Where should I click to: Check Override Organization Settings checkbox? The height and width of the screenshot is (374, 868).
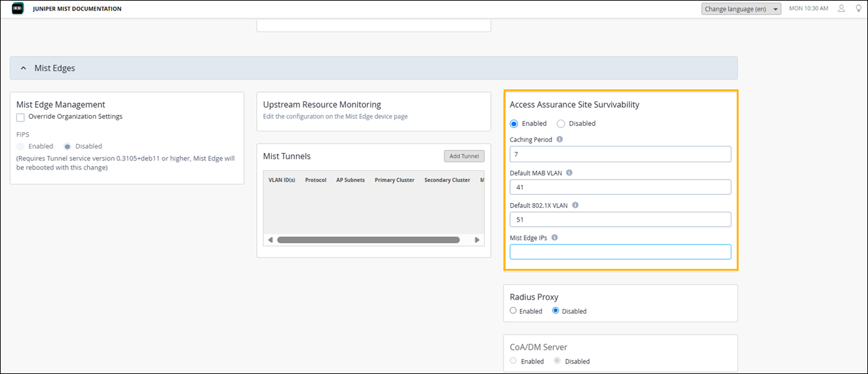pos(21,117)
